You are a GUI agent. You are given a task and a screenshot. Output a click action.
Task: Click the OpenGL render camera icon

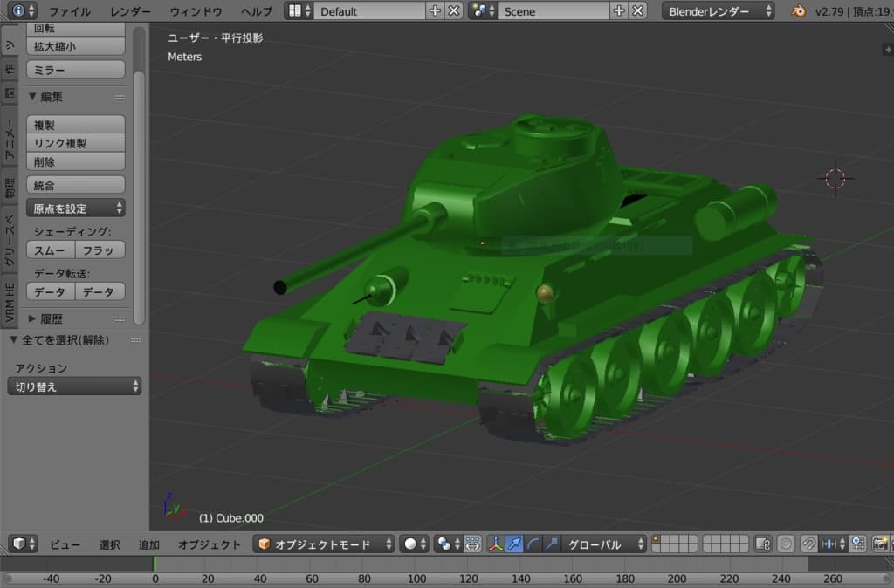coord(880,544)
